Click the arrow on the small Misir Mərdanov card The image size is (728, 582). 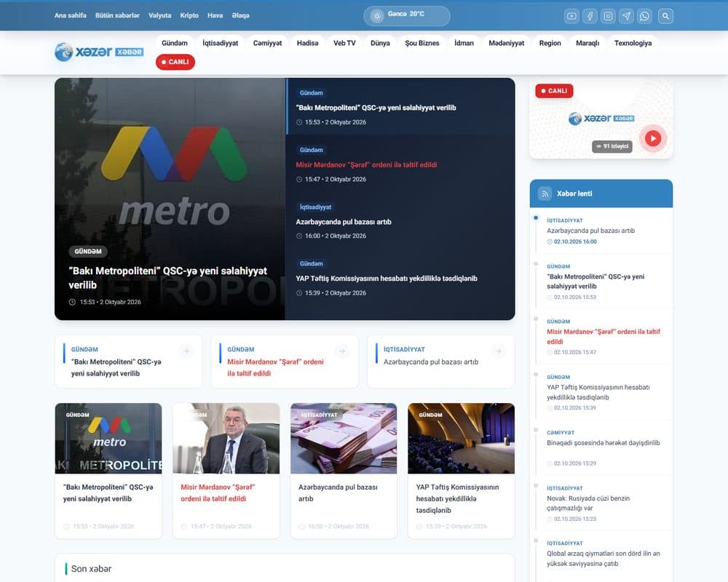[x=342, y=351]
